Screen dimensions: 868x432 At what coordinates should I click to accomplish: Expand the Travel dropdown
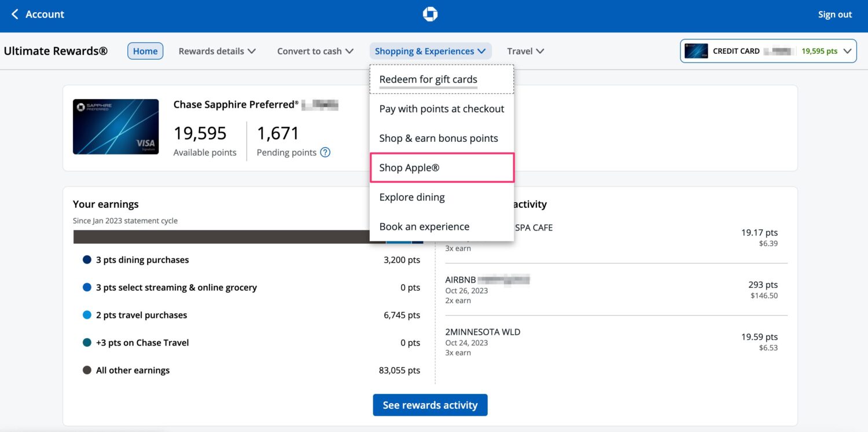(x=524, y=51)
